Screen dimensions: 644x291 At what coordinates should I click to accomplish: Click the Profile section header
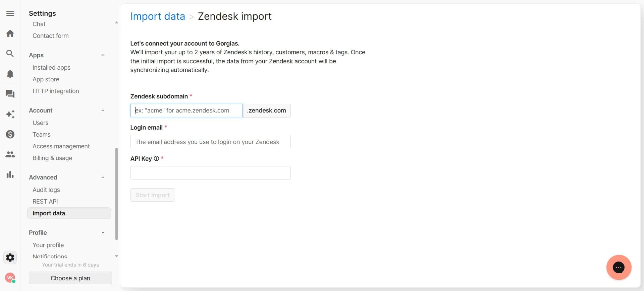pos(38,233)
